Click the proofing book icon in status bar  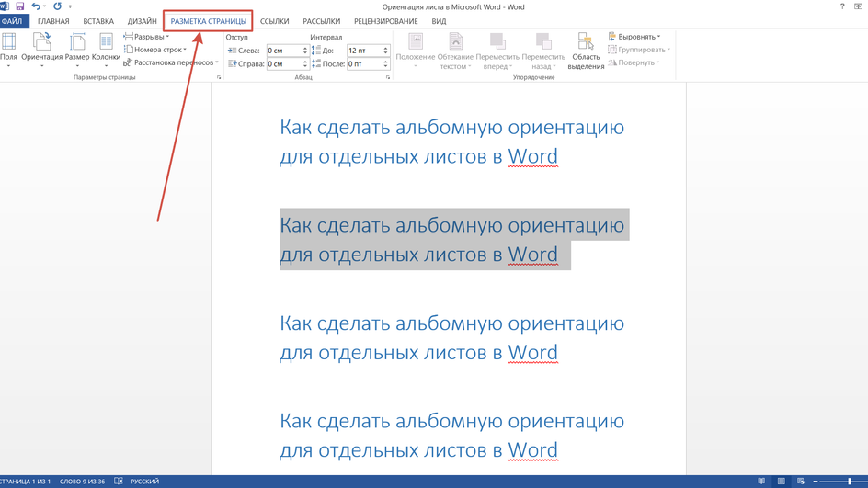[x=119, y=482]
